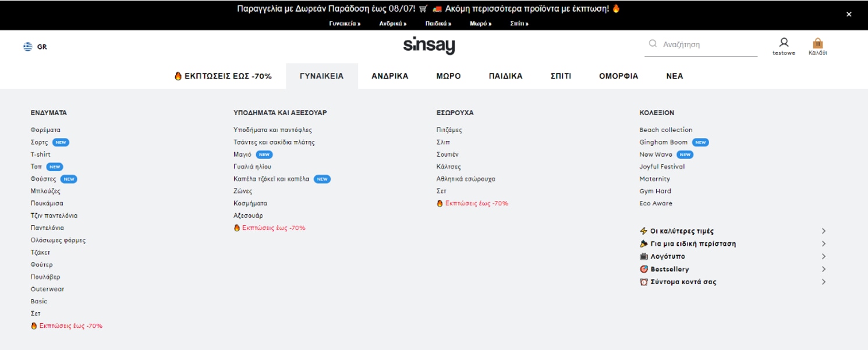The width and height of the screenshot is (868, 350).
Task: Click the Bestsellery icon
Action: [643, 269]
